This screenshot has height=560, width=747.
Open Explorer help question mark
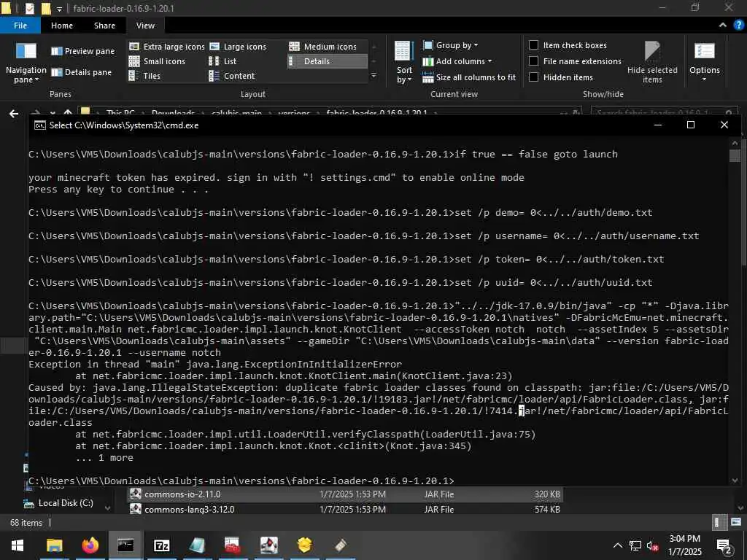point(738,26)
